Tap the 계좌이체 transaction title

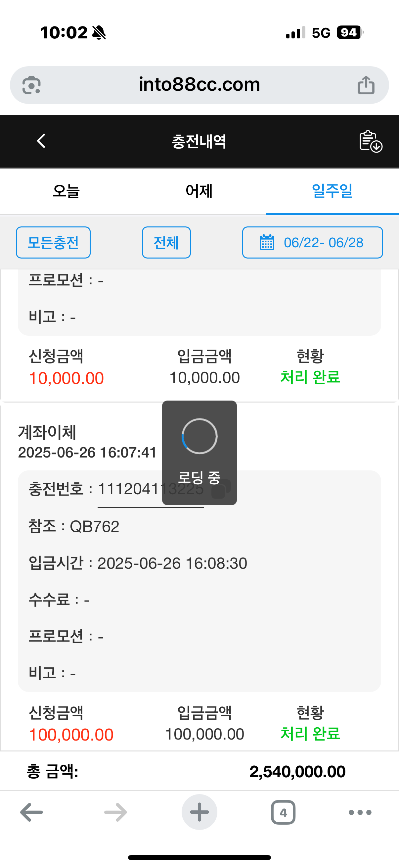[47, 432]
